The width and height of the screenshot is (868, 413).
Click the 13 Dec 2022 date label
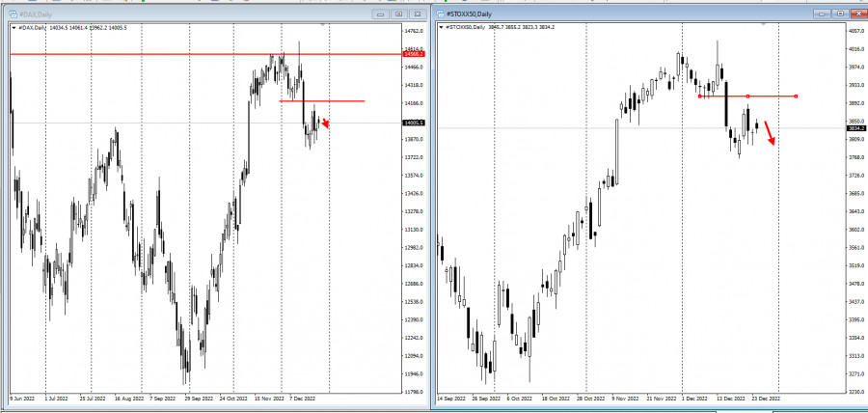pos(731,399)
